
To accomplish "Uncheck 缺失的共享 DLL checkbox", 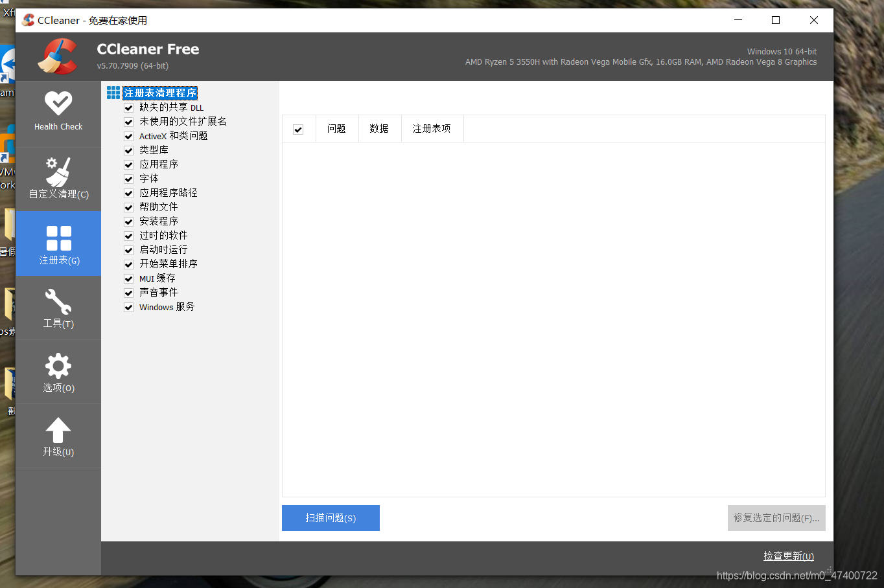I will 128,107.
